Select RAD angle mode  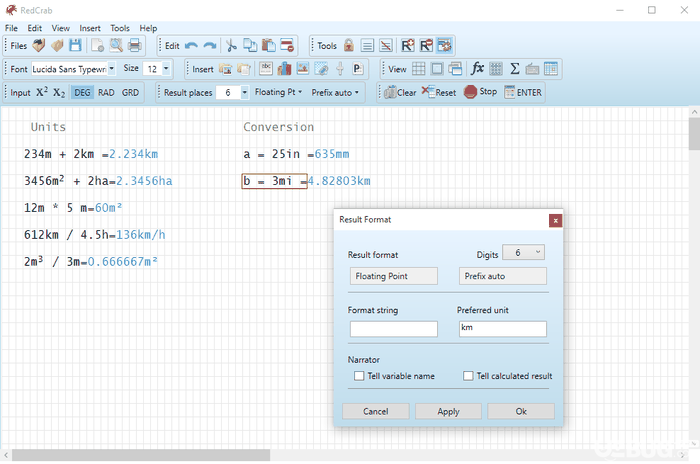tap(106, 92)
